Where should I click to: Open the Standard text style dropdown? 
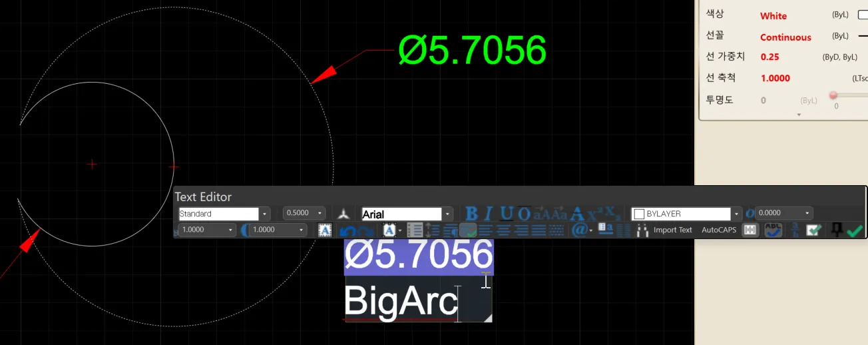click(265, 214)
